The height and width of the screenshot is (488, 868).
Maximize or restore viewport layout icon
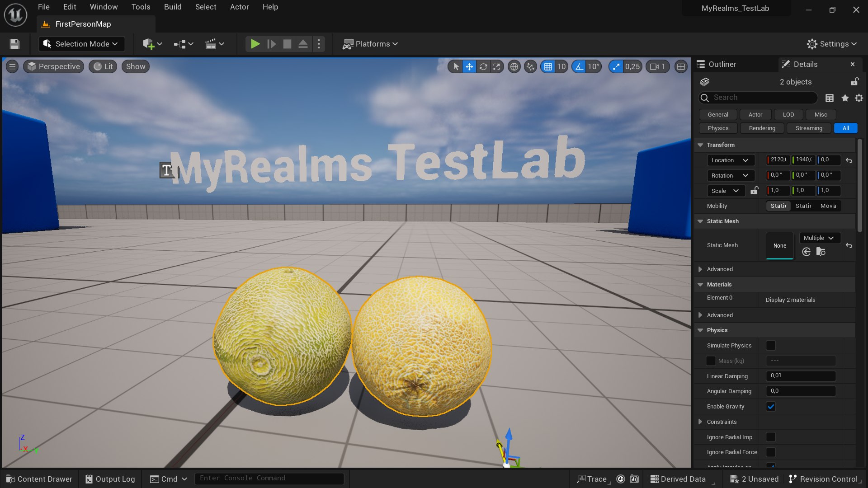681,66
